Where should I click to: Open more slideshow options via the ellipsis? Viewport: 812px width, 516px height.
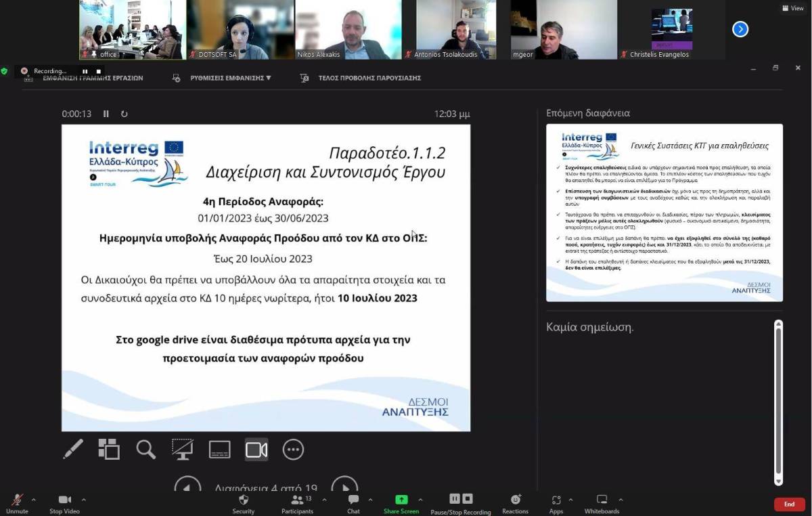coord(293,449)
